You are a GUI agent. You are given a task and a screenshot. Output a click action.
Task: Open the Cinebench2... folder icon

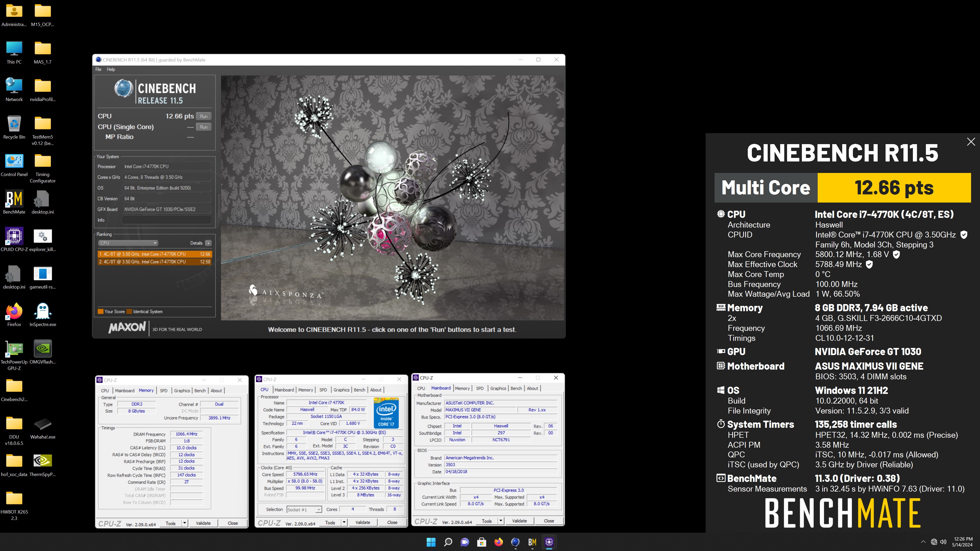[14, 390]
